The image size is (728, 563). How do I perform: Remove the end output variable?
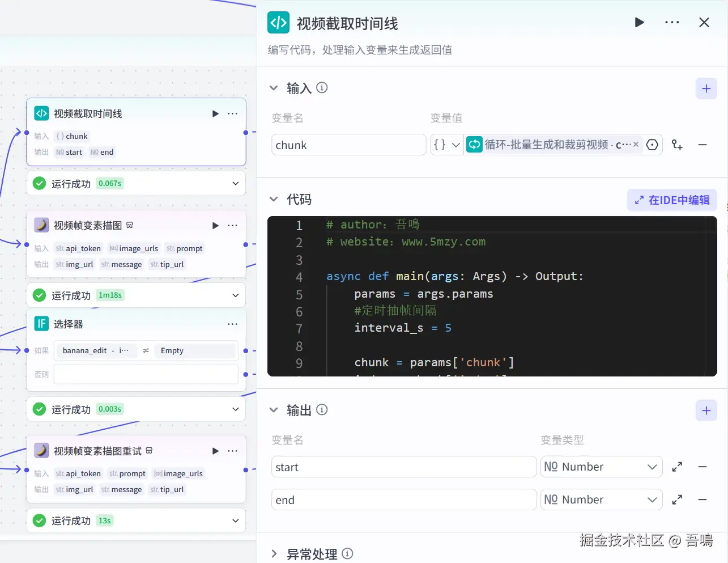(703, 499)
